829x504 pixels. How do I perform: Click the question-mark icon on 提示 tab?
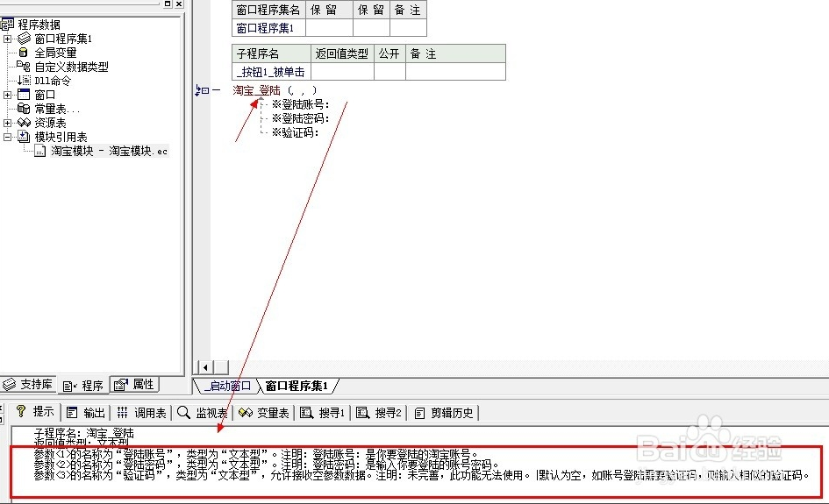coord(21,411)
